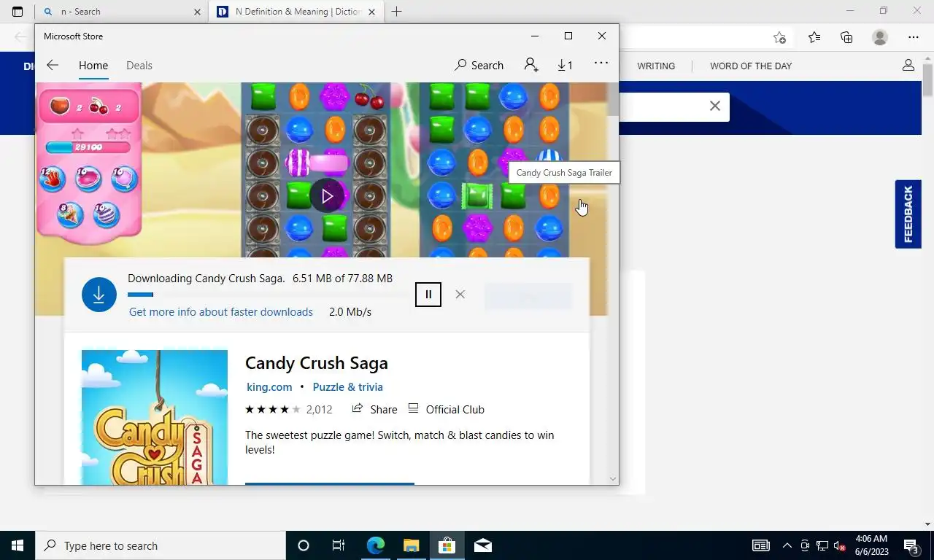This screenshot has height=560, width=934.
Task: Open the king.com publisher link
Action: (x=269, y=386)
